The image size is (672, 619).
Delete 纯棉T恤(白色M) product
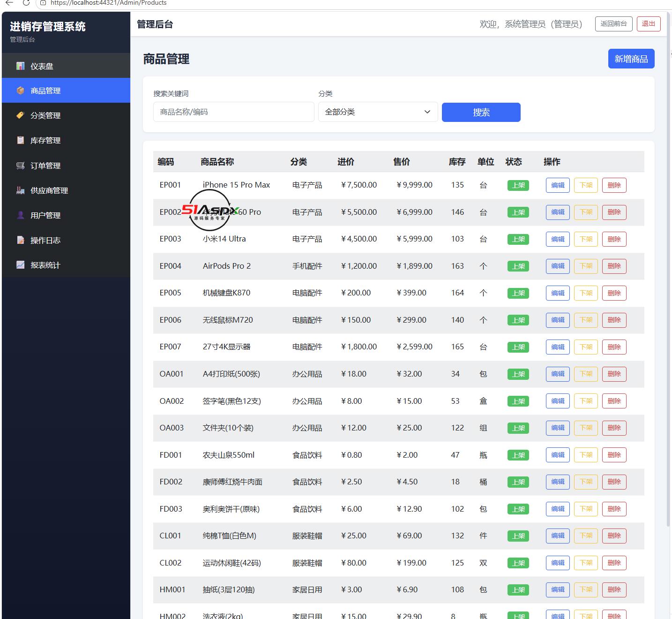click(614, 536)
